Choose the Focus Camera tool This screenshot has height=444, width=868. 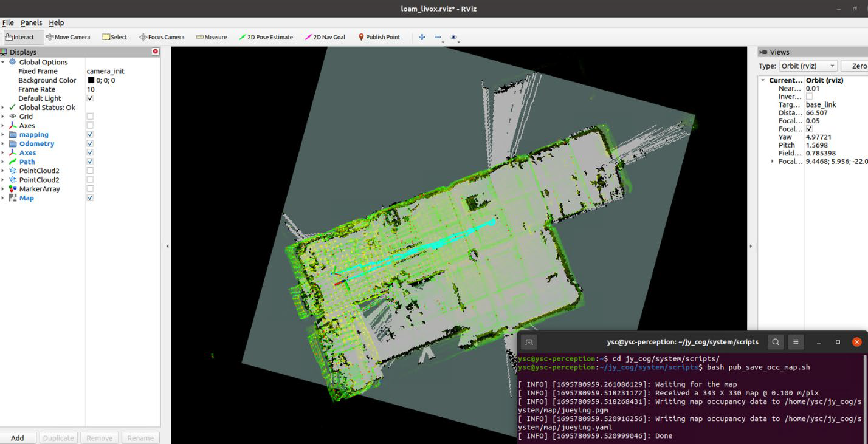pyautogui.click(x=161, y=37)
